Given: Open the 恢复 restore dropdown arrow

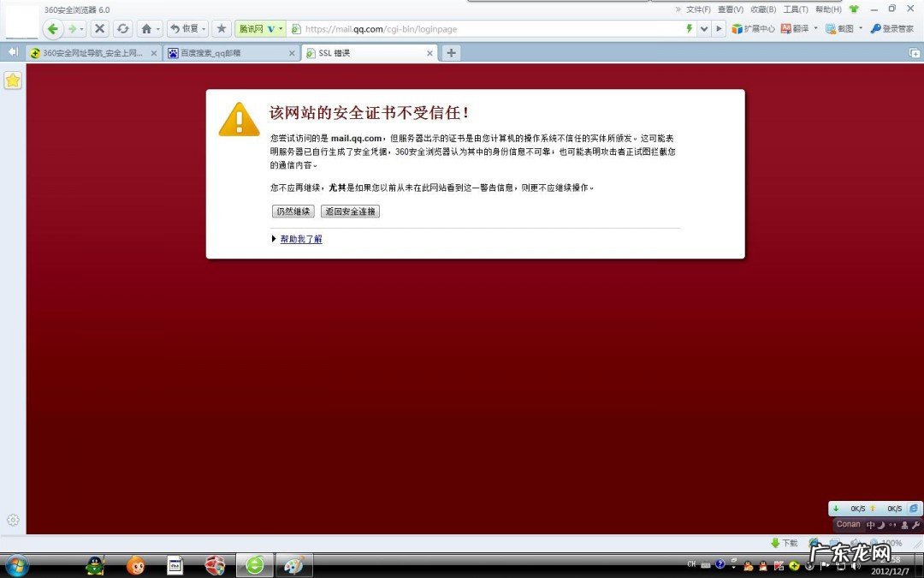Looking at the screenshot, I should coord(205,28).
